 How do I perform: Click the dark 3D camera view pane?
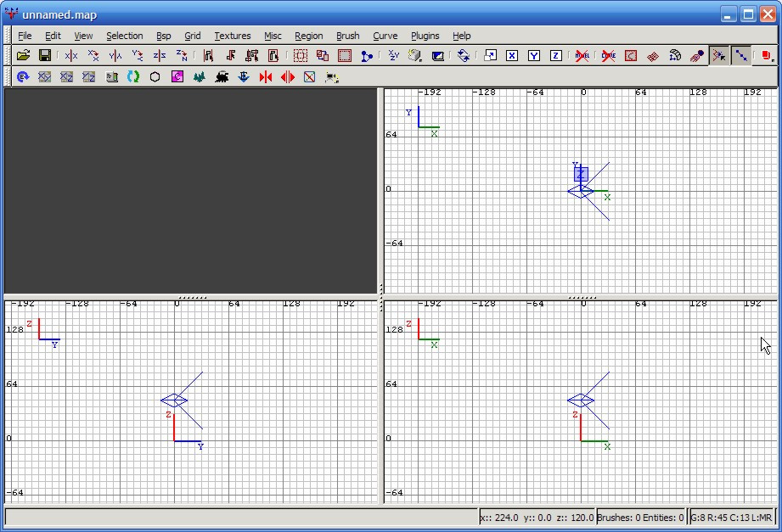tap(190, 191)
